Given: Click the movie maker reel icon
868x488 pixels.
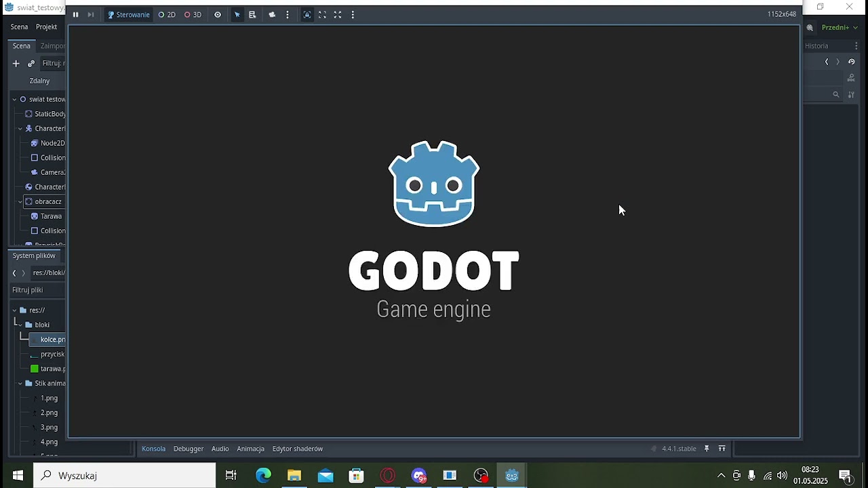Looking at the screenshot, I should click(x=810, y=28).
